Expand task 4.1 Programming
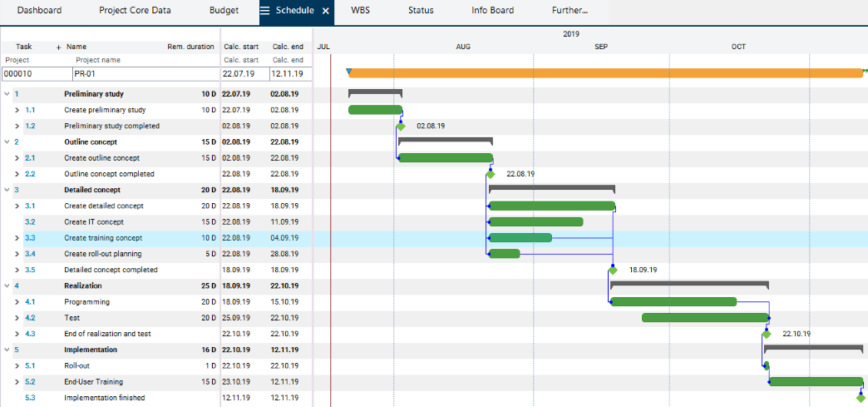The width and height of the screenshot is (868, 407). pos(17,302)
